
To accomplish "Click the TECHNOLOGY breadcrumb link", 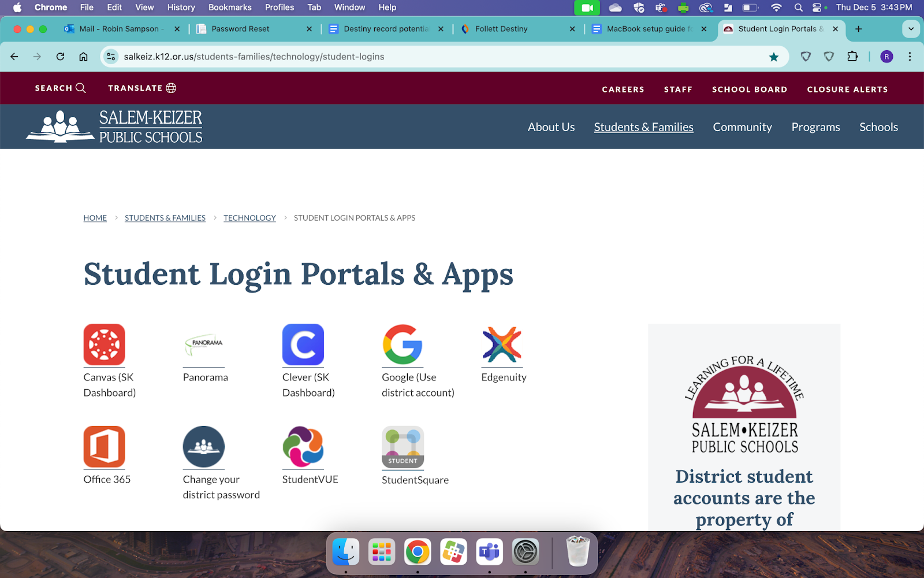I will pos(249,218).
